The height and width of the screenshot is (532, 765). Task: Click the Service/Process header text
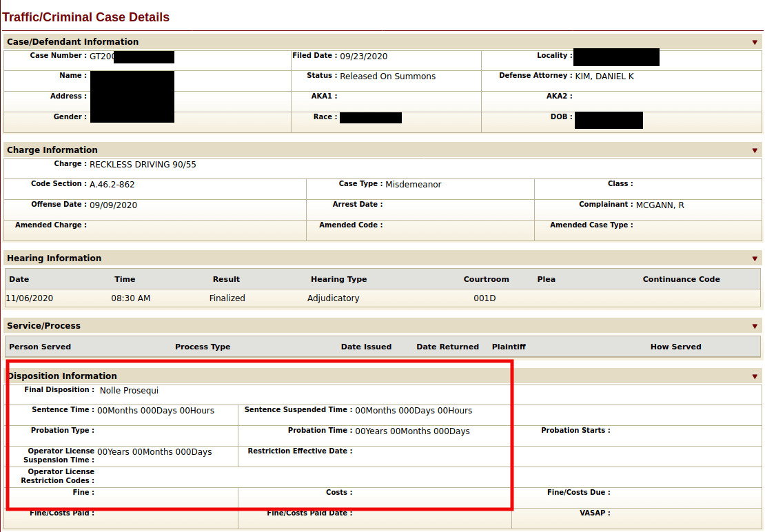[44, 326]
